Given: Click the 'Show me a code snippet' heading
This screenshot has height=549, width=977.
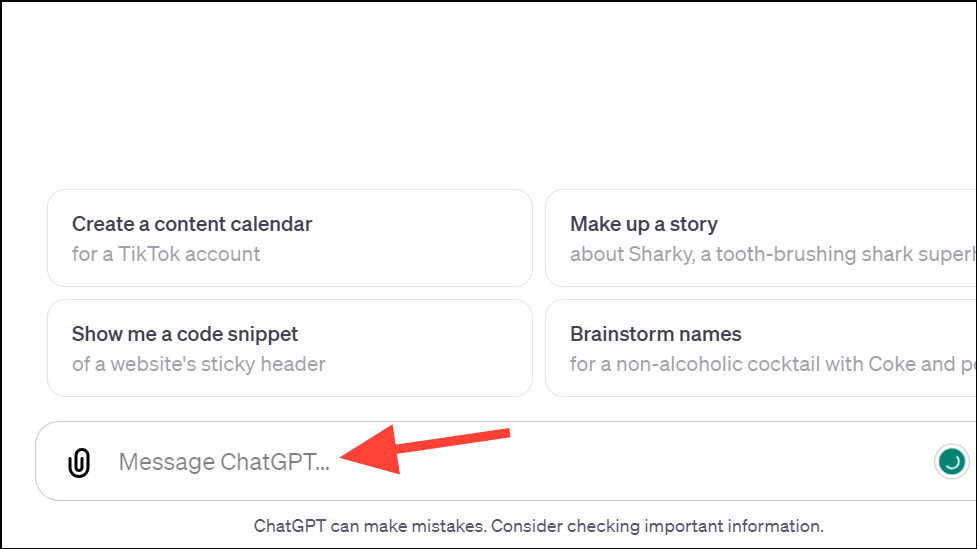Looking at the screenshot, I should pyautogui.click(x=185, y=334).
